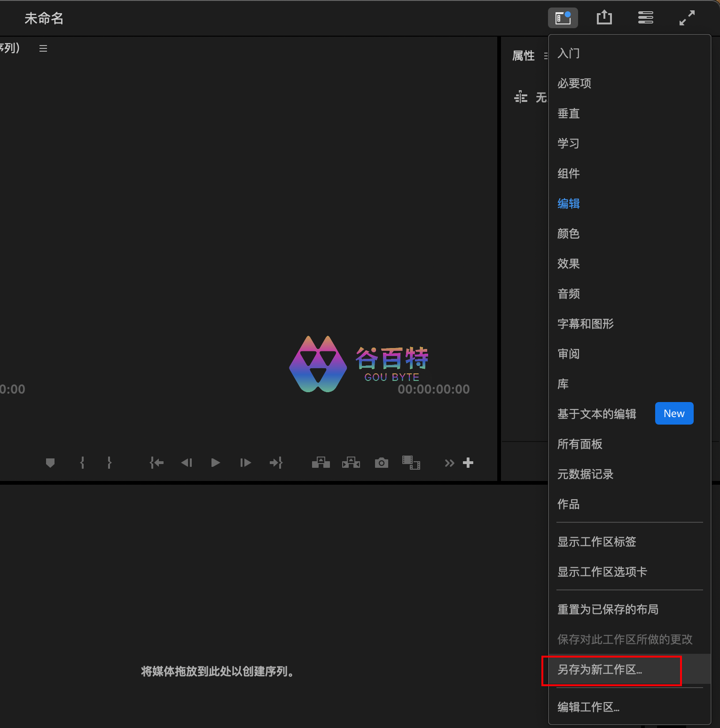The image size is (720, 728).
Task: Collapse the Workspaces dropdown button
Action: click(563, 18)
